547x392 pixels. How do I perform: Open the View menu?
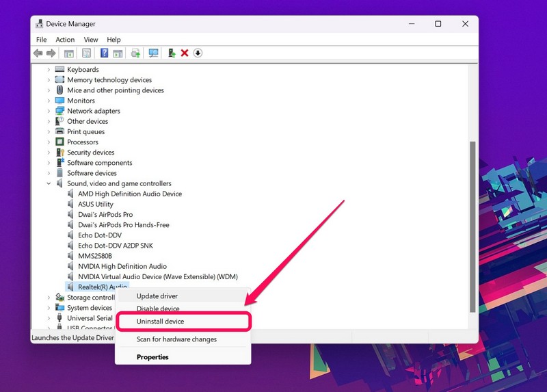click(x=91, y=40)
